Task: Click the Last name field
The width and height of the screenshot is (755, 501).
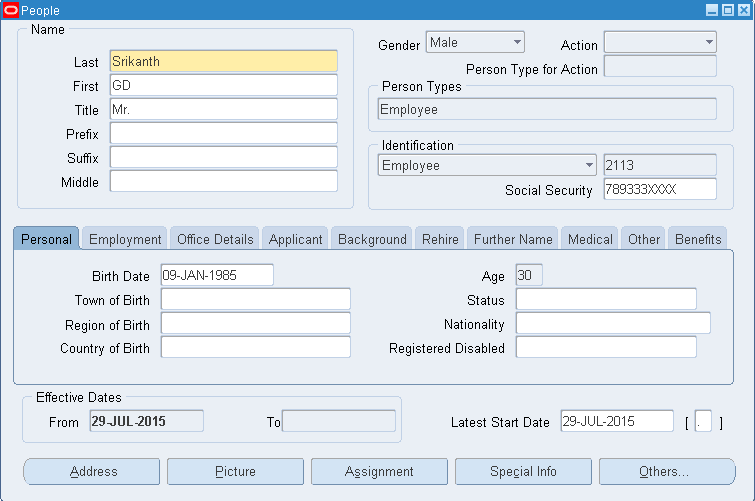Action: [223, 62]
